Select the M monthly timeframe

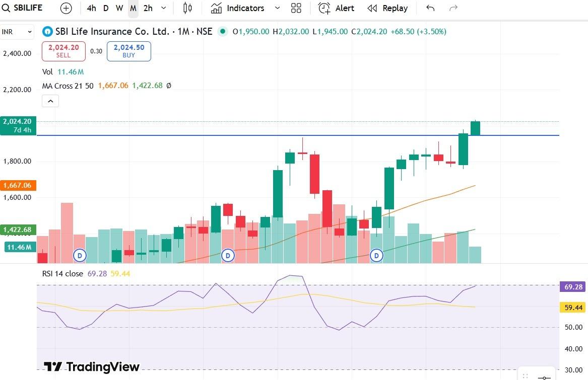(133, 8)
